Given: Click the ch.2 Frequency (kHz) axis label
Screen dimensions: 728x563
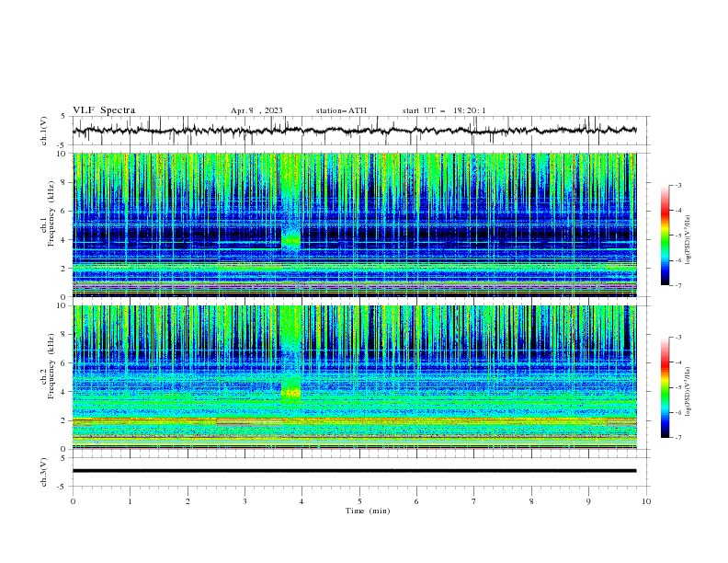Looking at the screenshot, I should click(x=48, y=366).
